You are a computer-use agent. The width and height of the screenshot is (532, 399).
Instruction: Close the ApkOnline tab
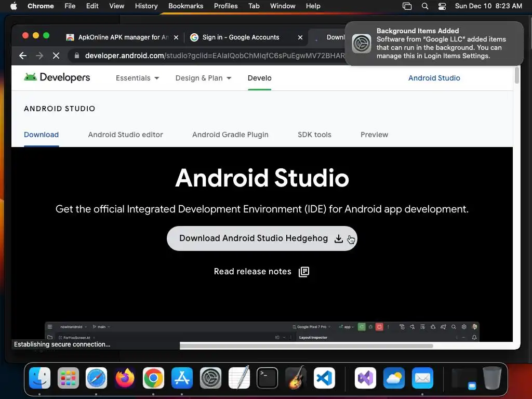click(176, 37)
